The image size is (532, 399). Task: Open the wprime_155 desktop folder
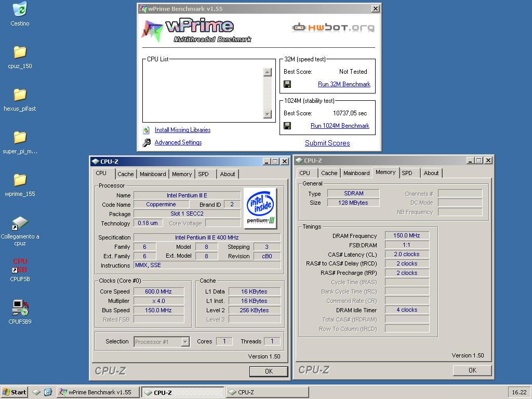[20, 180]
